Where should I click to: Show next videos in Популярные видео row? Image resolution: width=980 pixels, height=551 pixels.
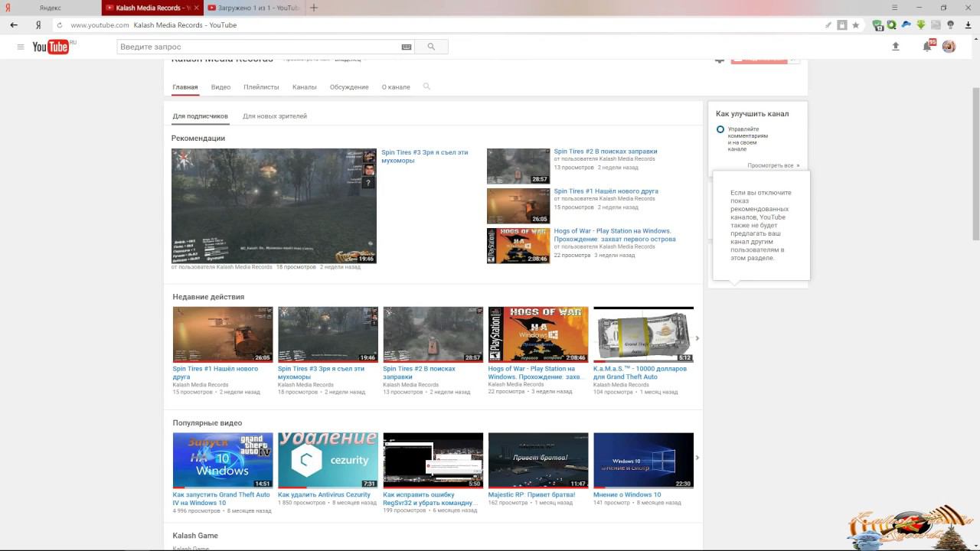[x=697, y=458]
